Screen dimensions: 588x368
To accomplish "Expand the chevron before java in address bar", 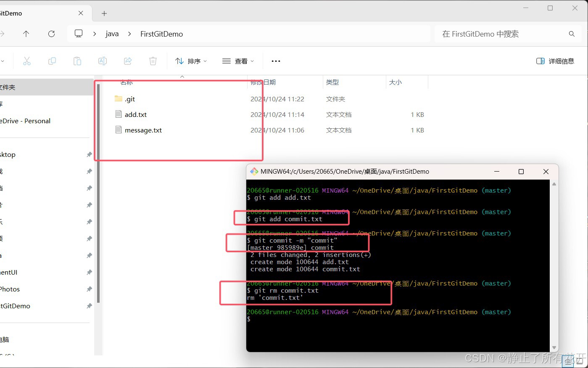I will [x=95, y=34].
